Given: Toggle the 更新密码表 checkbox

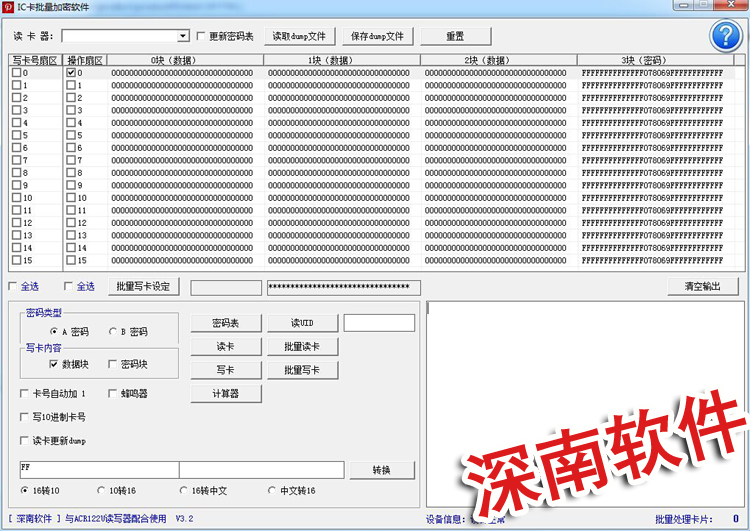Looking at the screenshot, I should pos(201,36).
